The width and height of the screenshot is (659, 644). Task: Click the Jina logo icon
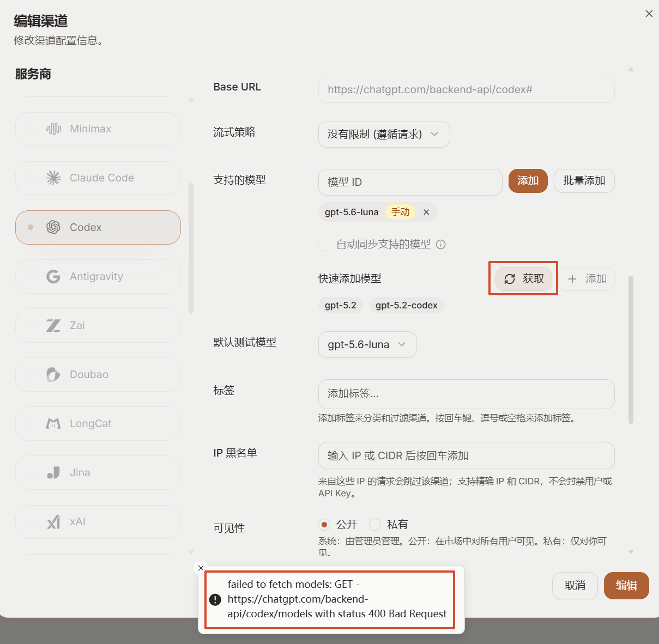[53, 472]
